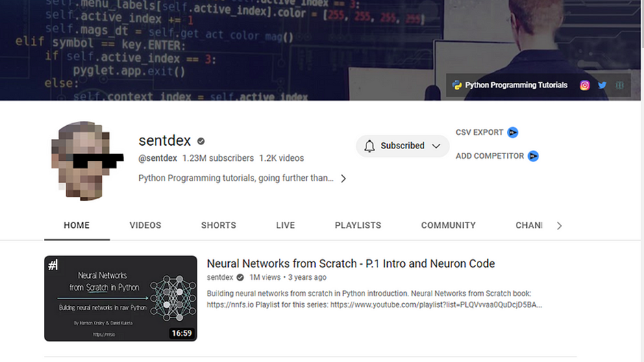Image resolution: width=644 pixels, height=362 pixels.
Task: Click the 1M views text
Action: [265, 277]
